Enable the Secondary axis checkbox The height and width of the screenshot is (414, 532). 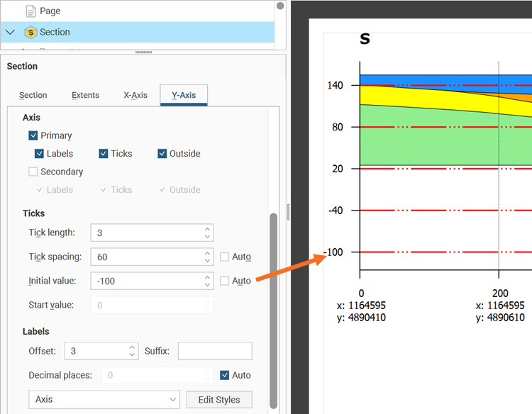click(x=33, y=172)
